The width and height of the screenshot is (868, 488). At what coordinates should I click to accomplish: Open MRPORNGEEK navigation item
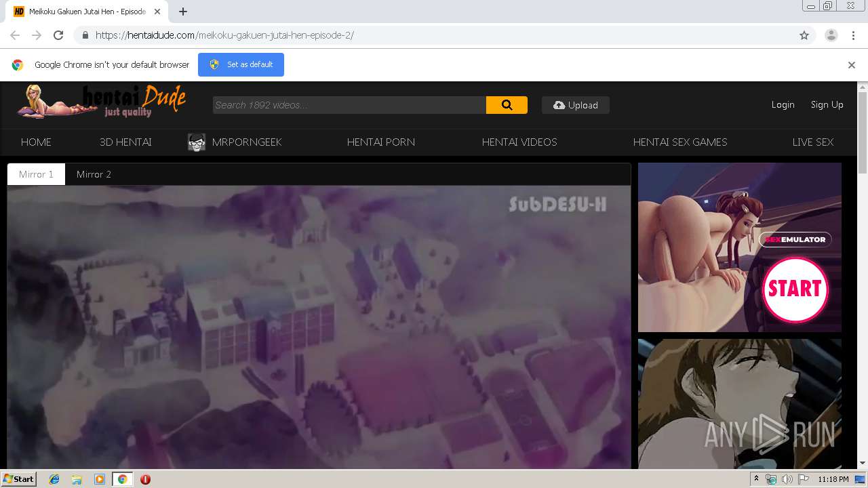(247, 142)
